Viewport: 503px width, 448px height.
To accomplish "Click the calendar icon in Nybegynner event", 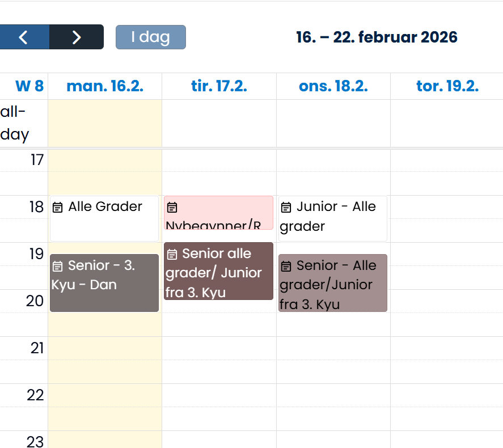I will coord(171,208).
